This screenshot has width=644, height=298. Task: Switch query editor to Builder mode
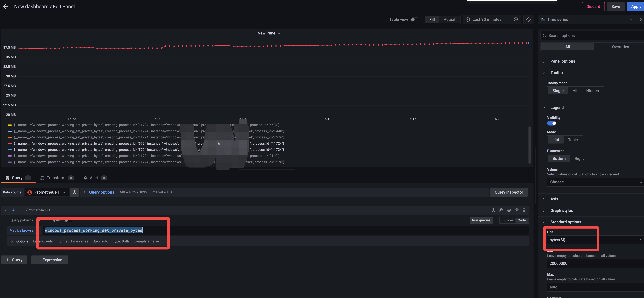point(508,220)
